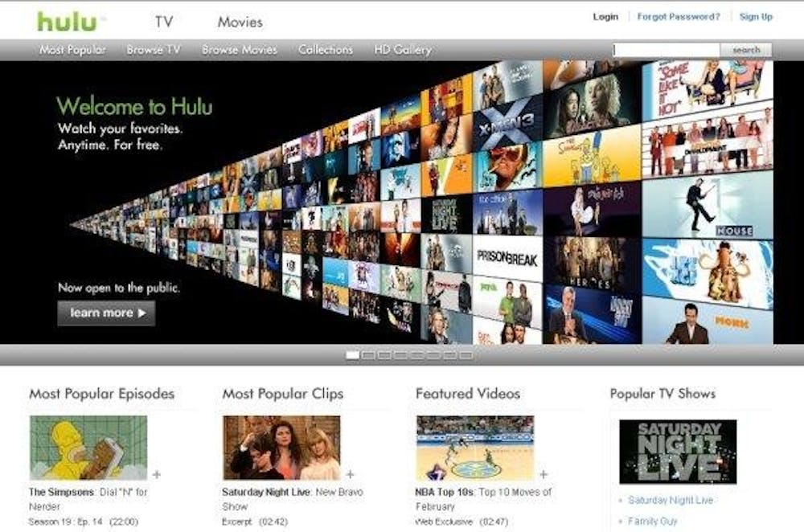804x532 pixels.
Task: Open Collections page
Action: (326, 50)
